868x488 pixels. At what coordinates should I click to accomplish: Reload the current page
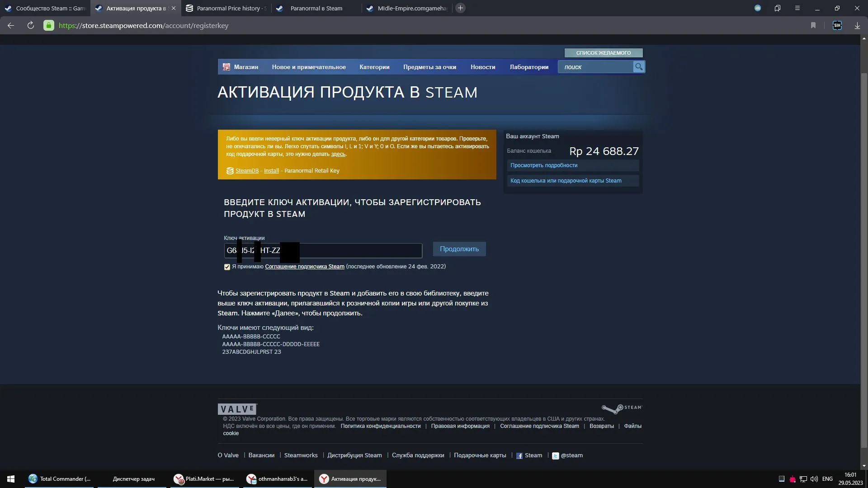[x=31, y=26]
